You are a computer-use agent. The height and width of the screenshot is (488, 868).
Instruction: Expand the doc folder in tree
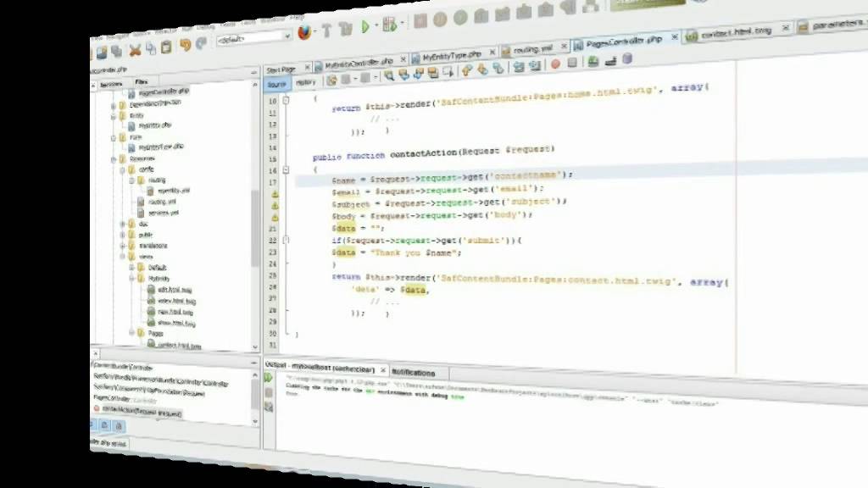click(x=122, y=224)
